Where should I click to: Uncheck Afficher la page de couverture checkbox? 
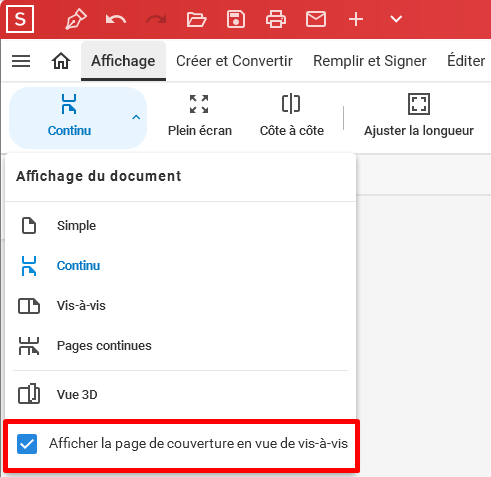27,444
